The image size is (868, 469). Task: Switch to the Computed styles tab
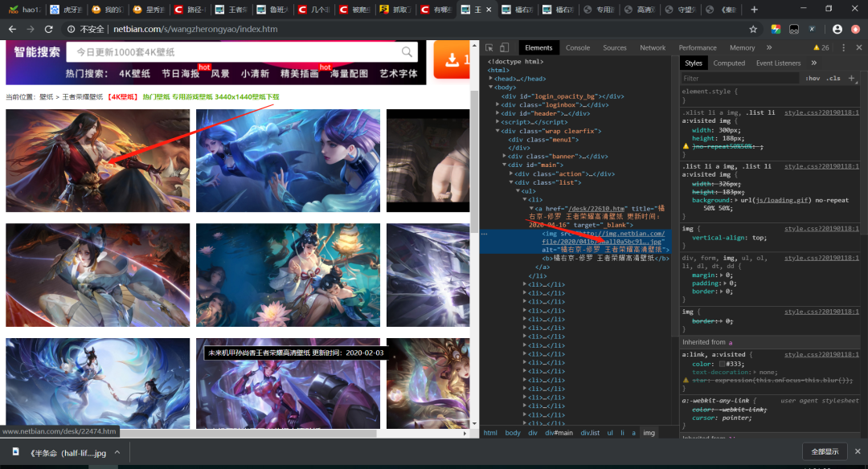729,63
